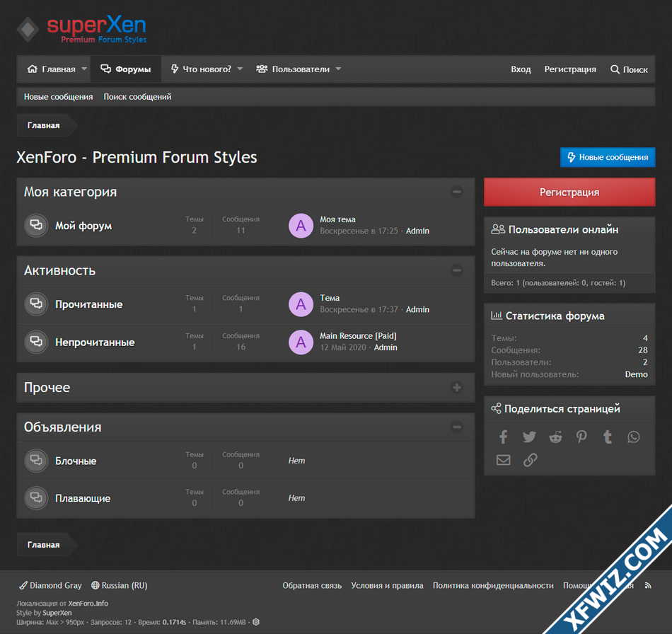Open the RSS feed icon in footer
Viewport: 672px width, 634px height.
pyautogui.click(x=648, y=586)
